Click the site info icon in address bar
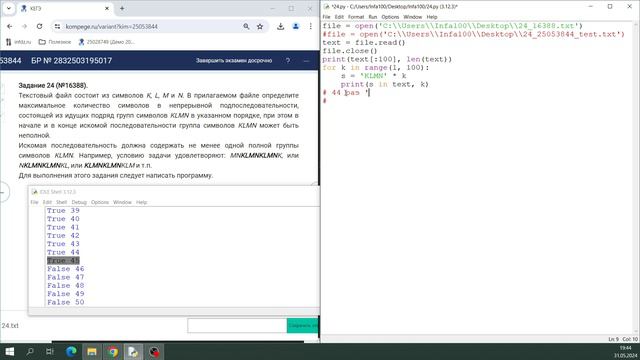The image size is (640, 360). click(x=58, y=27)
